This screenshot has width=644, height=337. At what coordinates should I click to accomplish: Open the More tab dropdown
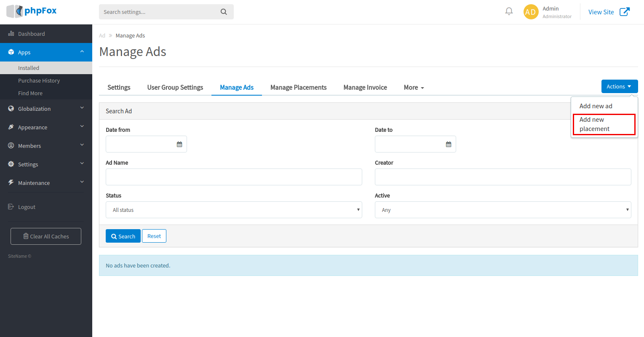pos(414,88)
